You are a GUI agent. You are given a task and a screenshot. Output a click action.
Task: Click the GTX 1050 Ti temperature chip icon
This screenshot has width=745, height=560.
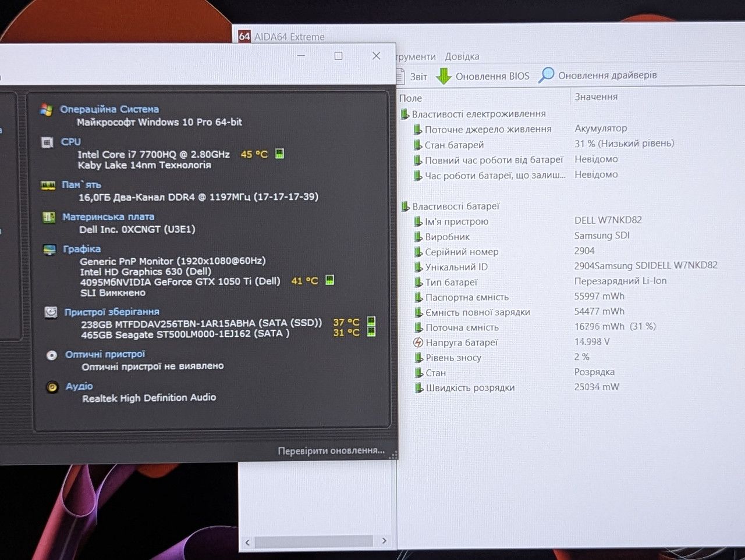329,280
